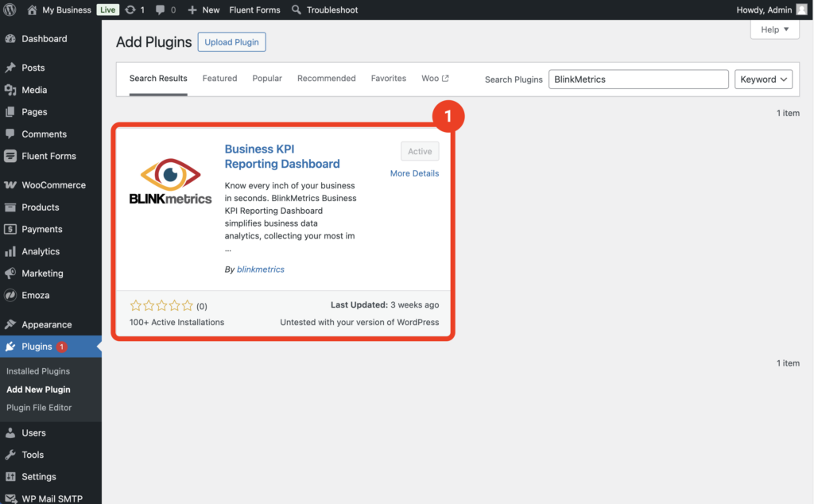Switch to the Popular tab
Screen dimensions: 814x504
coord(267,79)
